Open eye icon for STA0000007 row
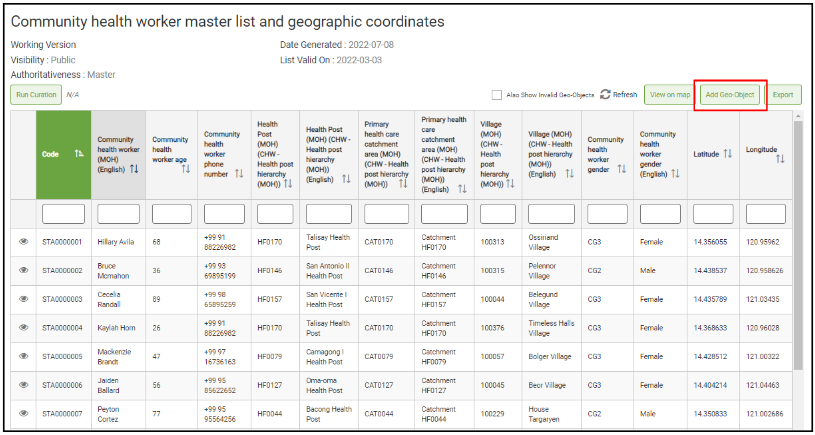815x435 pixels. click(x=23, y=413)
